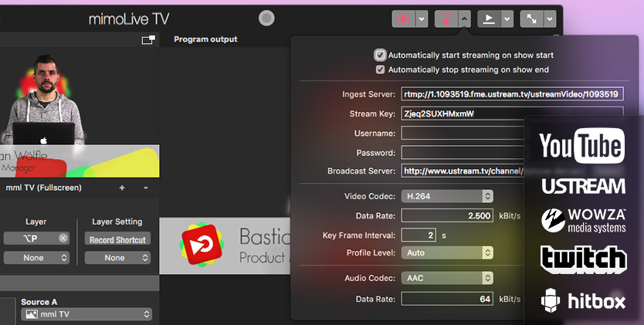Click the Key Frame Interval field
Screen dimensions: 644x325
(x=419, y=235)
